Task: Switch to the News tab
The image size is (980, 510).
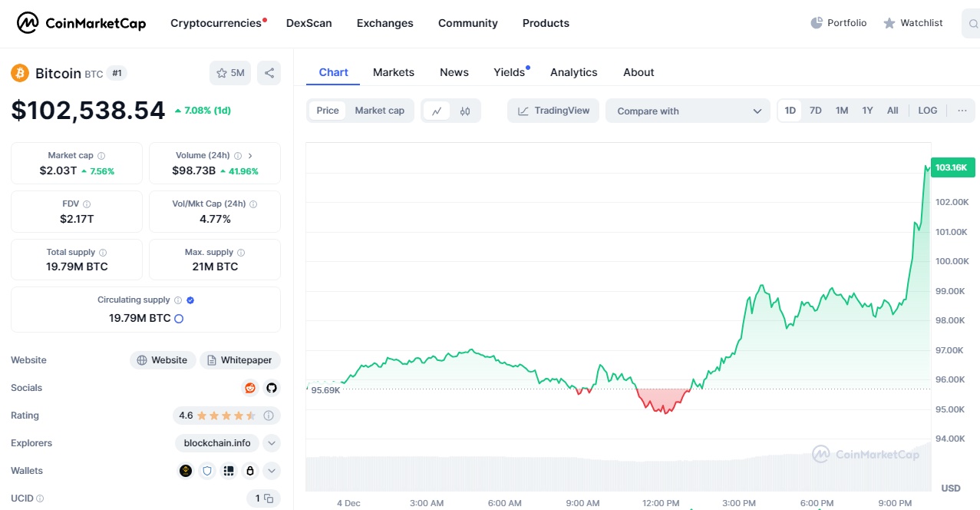Action: pos(454,72)
